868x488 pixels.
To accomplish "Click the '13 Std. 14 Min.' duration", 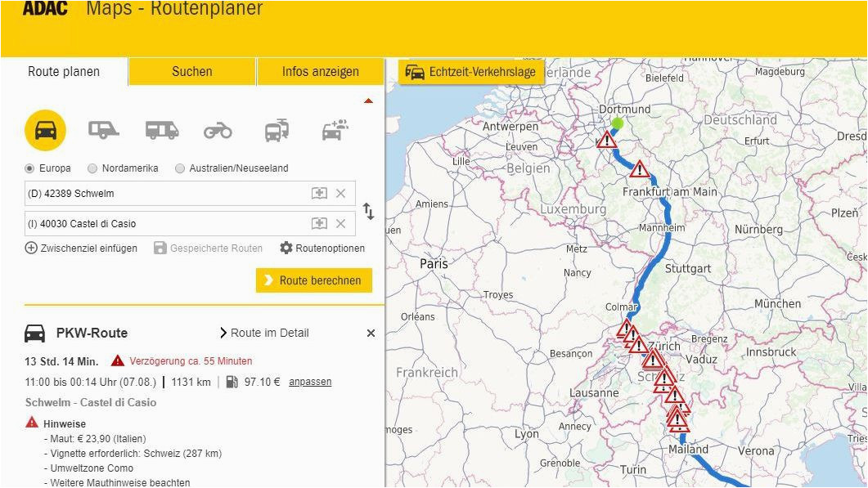I will click(x=61, y=361).
